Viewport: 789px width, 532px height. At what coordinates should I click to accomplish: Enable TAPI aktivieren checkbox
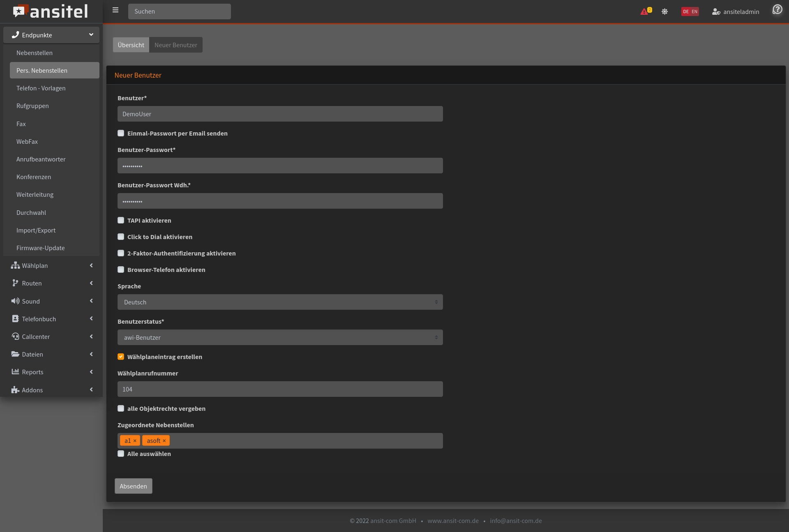click(121, 221)
